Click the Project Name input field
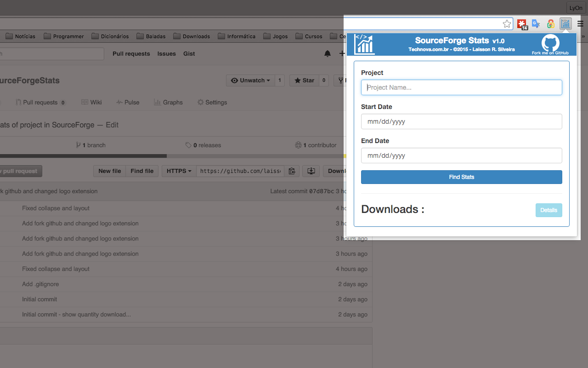Screen dimensions: 588x368 point(461,87)
